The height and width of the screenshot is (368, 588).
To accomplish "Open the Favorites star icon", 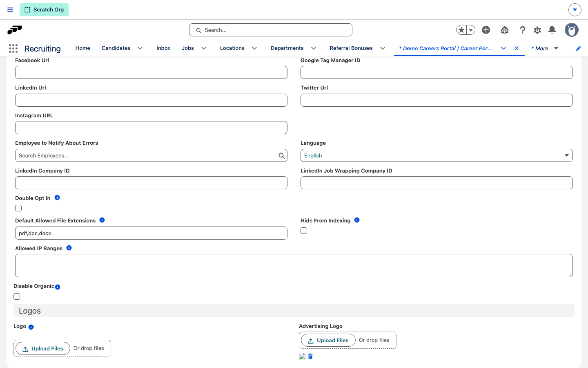I will pyautogui.click(x=461, y=30).
